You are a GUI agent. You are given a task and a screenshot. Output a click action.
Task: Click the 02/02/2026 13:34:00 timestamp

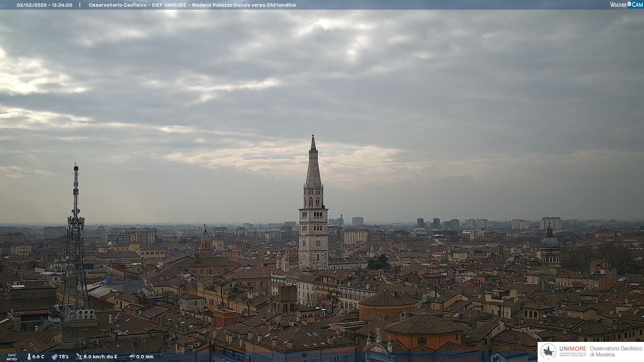pyautogui.click(x=45, y=5)
